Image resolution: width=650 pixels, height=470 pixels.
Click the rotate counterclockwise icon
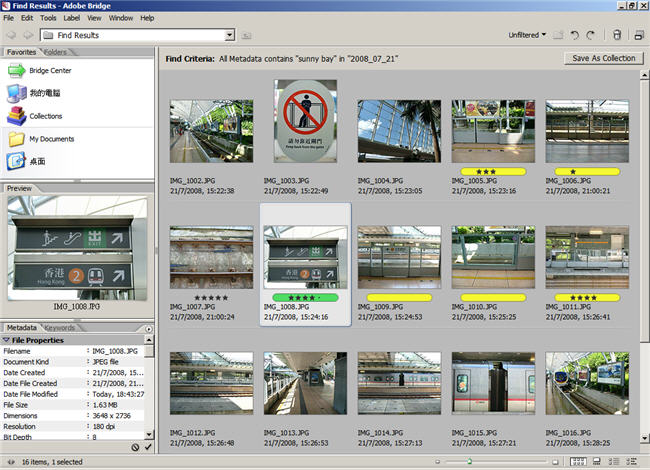575,36
